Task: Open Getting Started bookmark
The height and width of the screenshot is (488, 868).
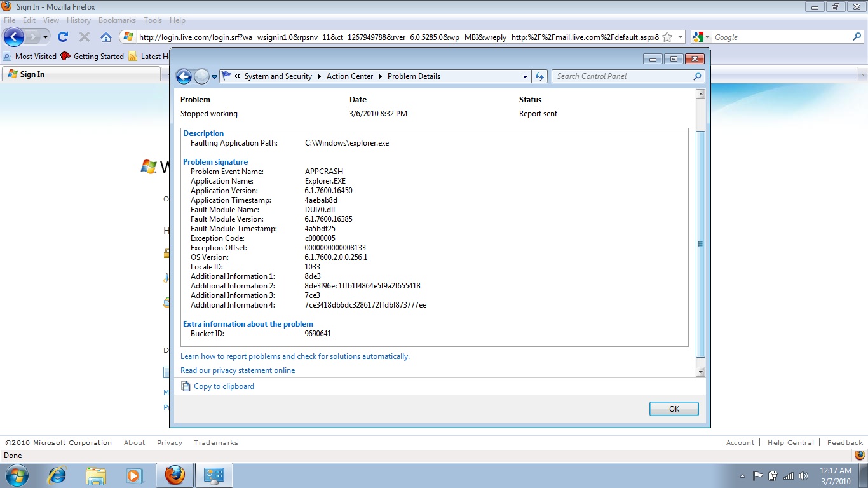Action: pos(92,56)
